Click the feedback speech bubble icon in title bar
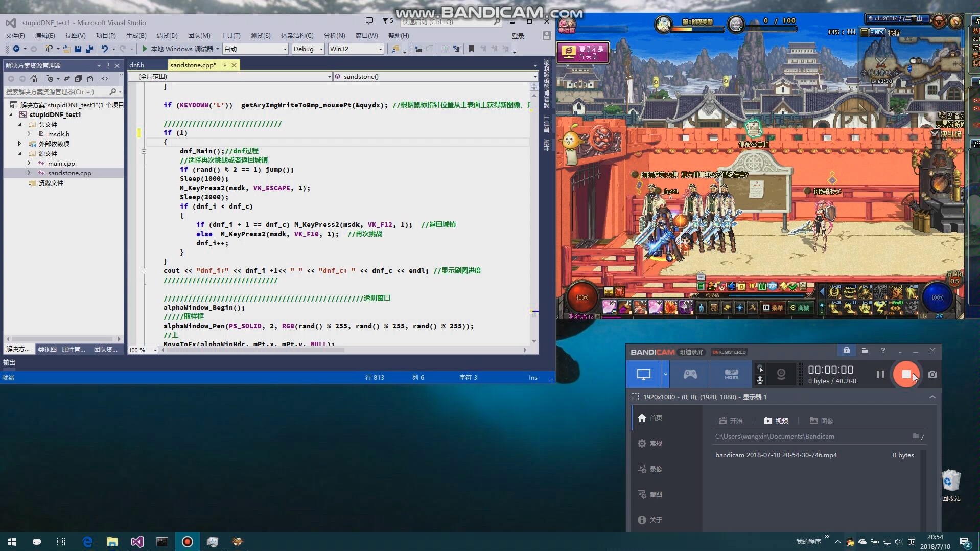The width and height of the screenshot is (980, 551). (x=369, y=21)
